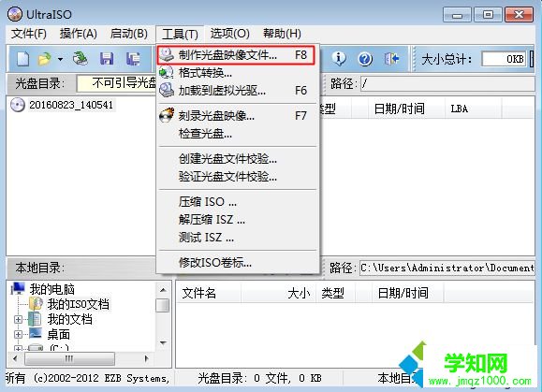Select 压缩 ISO ... menu entry

tap(238, 201)
